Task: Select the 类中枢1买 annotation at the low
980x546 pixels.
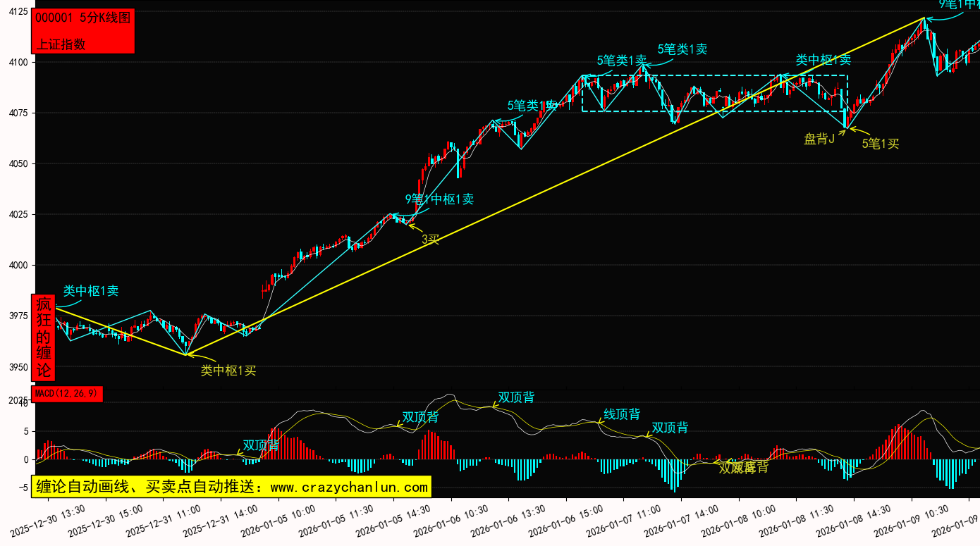Action: 228,370
